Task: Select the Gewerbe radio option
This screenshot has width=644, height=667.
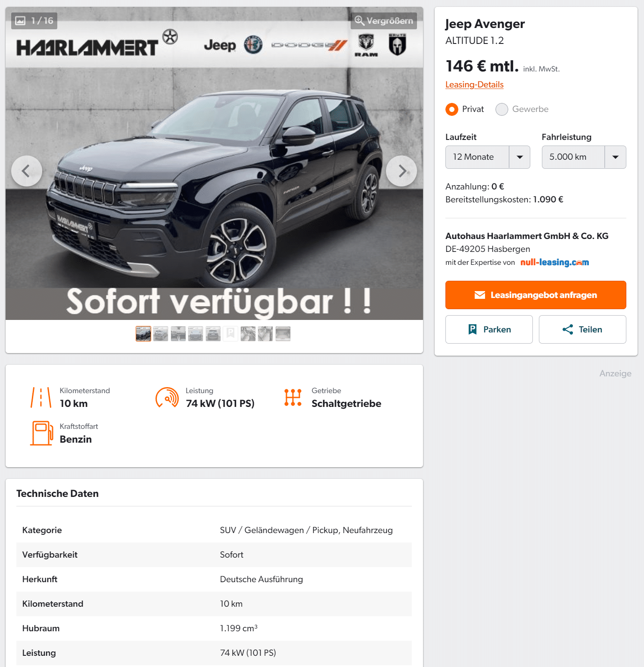Action: pos(502,109)
